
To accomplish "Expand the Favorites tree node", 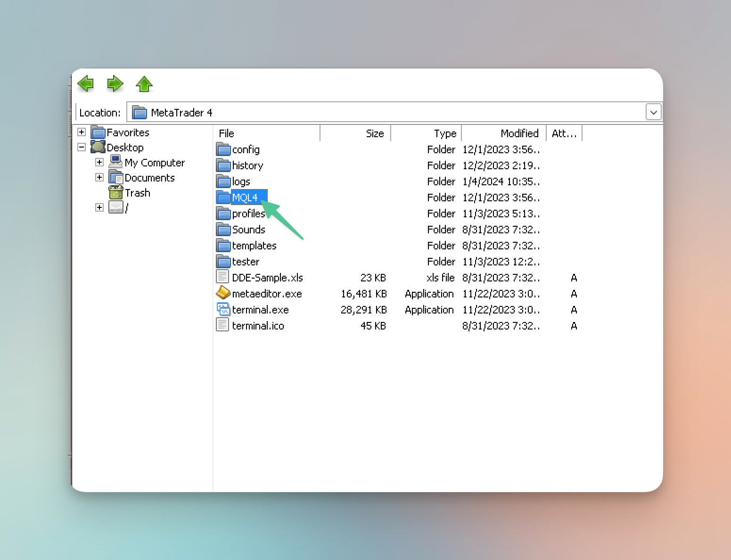I will [82, 132].
